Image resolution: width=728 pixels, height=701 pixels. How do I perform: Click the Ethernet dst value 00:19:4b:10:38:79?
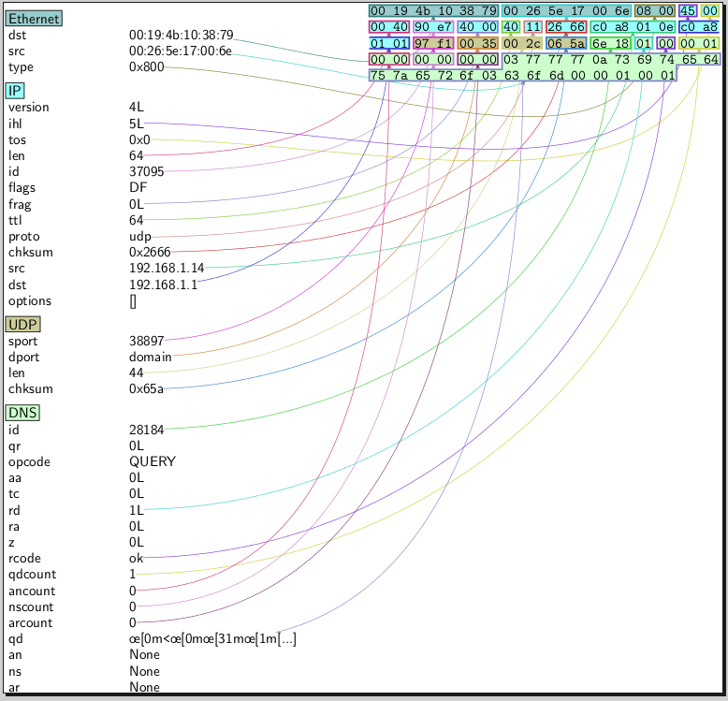[x=182, y=36]
